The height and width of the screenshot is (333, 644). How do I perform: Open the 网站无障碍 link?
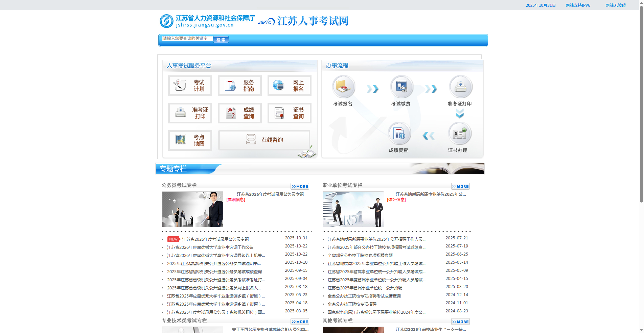pyautogui.click(x=616, y=5)
